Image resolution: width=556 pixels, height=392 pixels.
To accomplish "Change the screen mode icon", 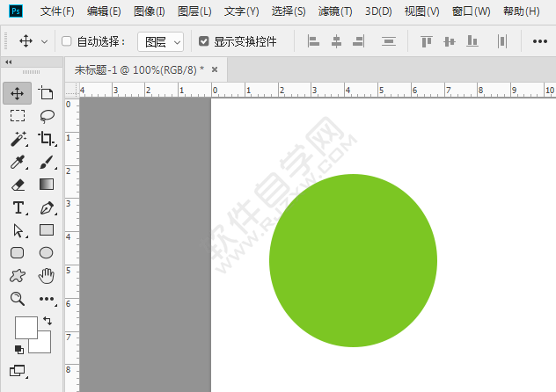I will click(x=18, y=371).
